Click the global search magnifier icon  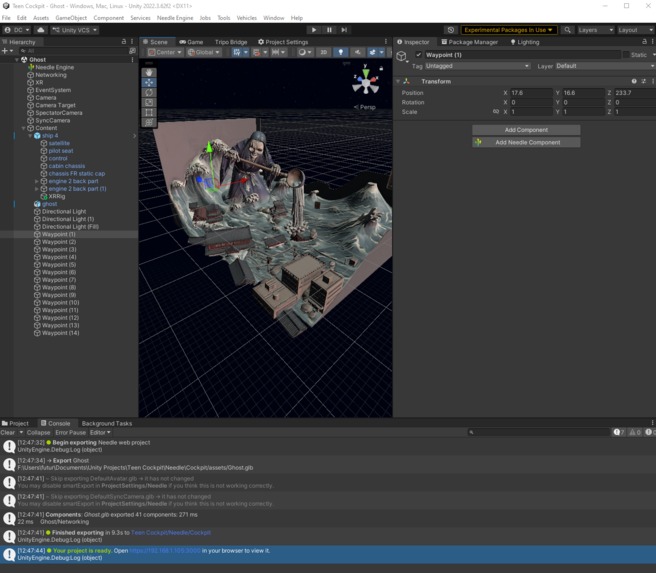(x=567, y=30)
